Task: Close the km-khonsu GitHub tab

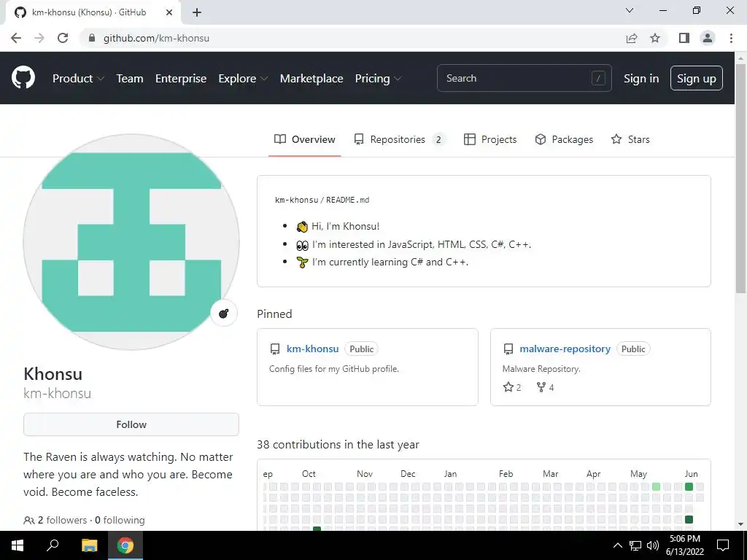Action: (x=169, y=12)
